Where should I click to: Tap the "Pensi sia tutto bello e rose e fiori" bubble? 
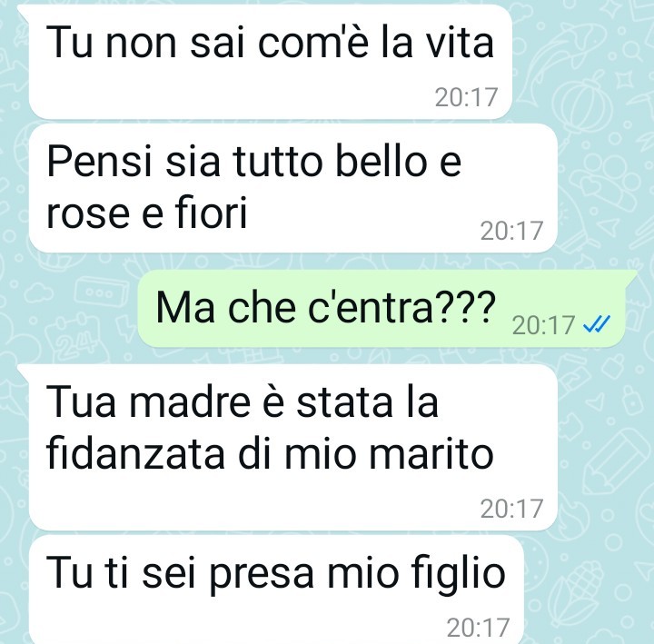coord(293,188)
